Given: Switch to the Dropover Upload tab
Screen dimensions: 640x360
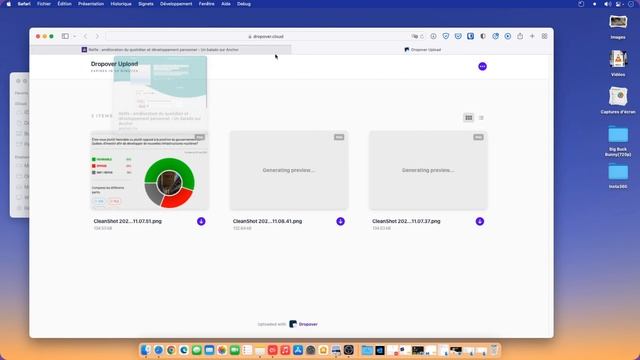Looking at the screenshot, I should point(422,50).
